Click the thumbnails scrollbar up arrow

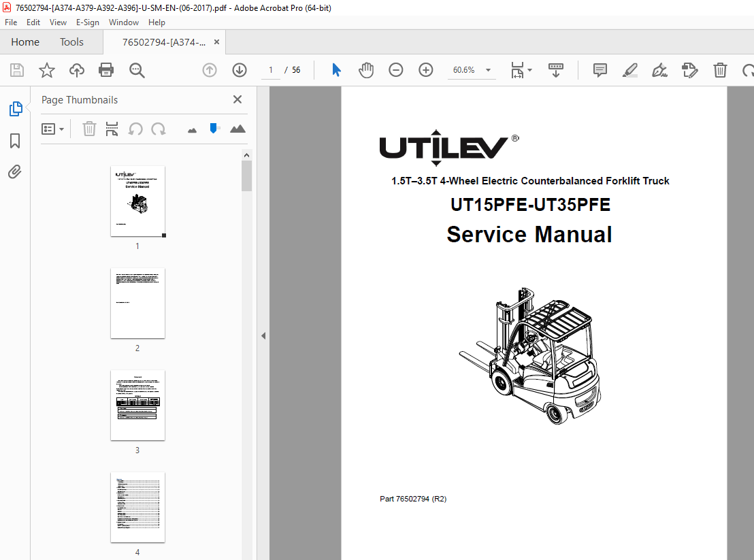(x=247, y=154)
